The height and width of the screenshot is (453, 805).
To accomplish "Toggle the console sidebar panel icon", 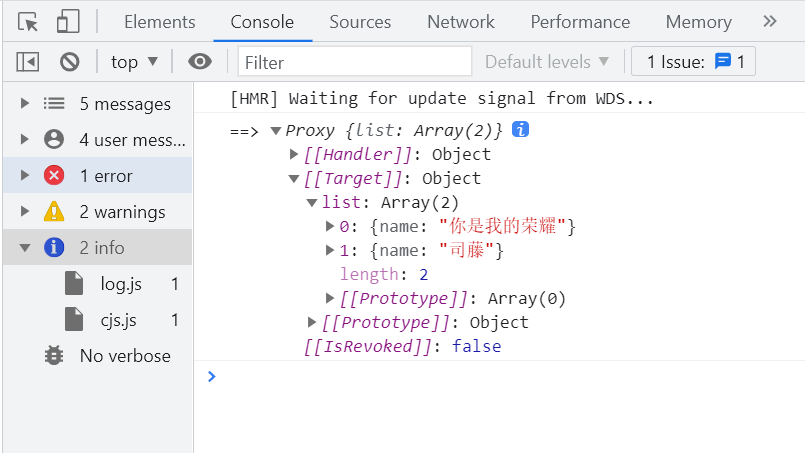I will (x=28, y=62).
